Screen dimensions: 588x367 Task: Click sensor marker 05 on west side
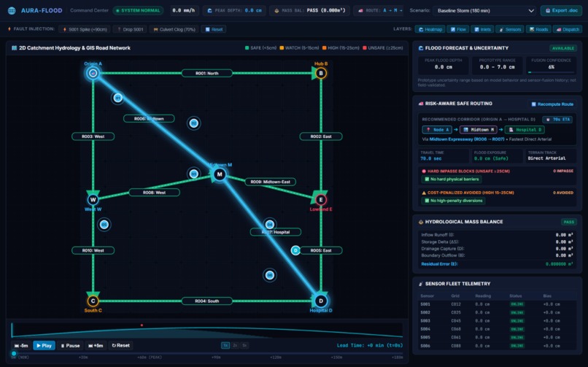tap(104, 224)
